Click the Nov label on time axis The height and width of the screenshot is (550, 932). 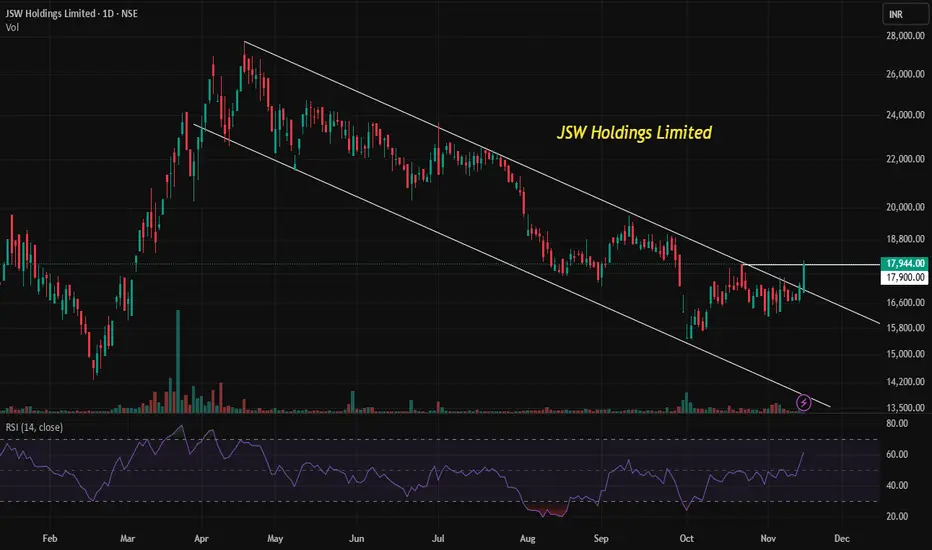tap(768, 538)
